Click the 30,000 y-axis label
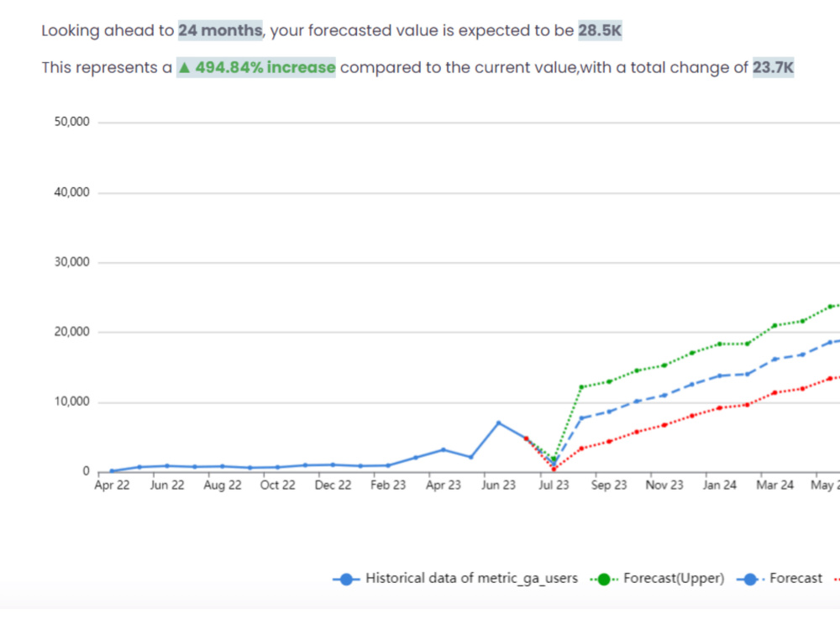840x630 pixels. click(x=71, y=262)
